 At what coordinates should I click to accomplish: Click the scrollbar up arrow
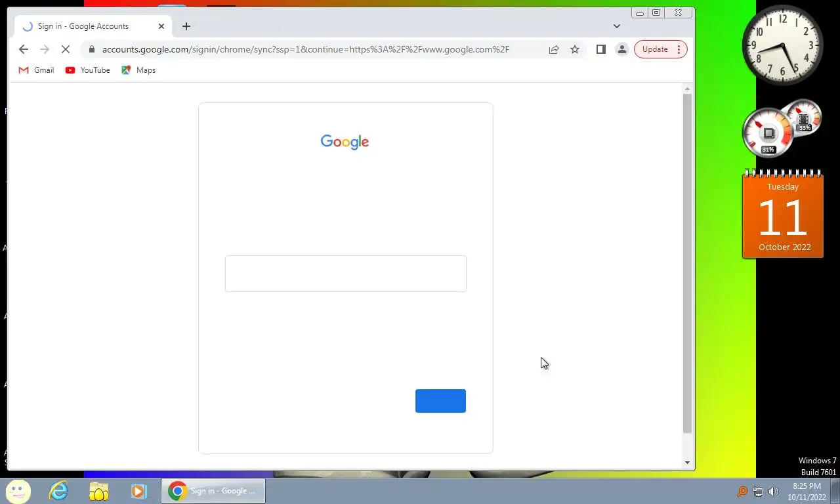click(x=688, y=89)
